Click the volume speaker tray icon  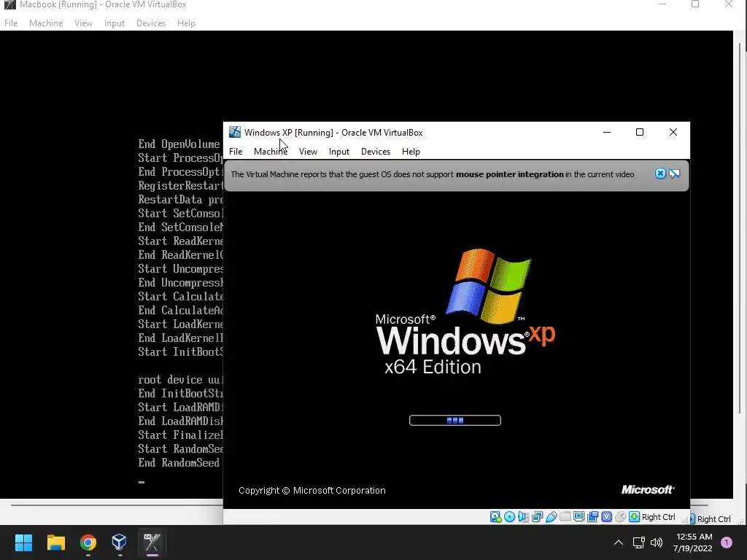click(x=657, y=542)
